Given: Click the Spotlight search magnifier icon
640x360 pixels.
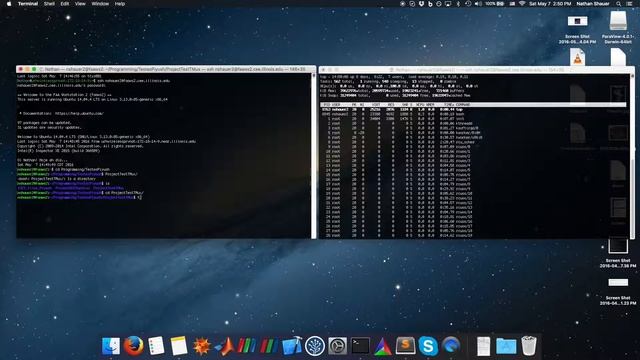Looking at the screenshot, I should pyautogui.click(x=619, y=4).
